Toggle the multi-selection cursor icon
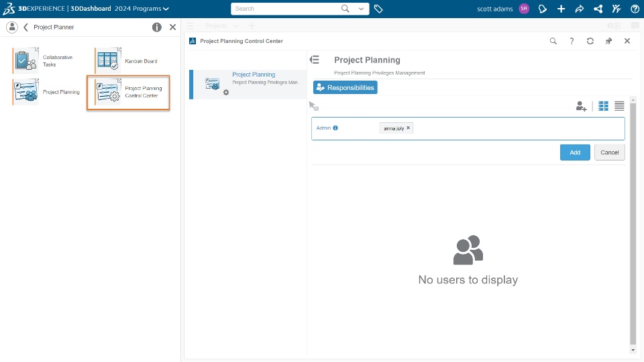Image resolution: width=644 pixels, height=362 pixels. pos(313,106)
